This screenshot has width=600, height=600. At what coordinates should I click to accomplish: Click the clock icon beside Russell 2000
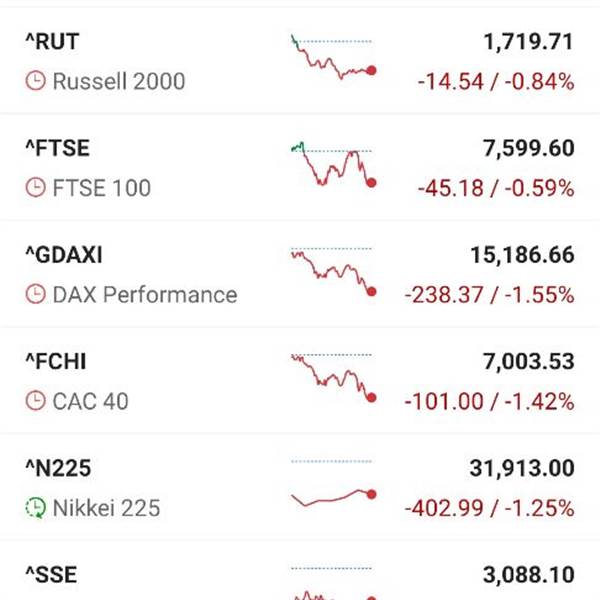[x=35, y=81]
